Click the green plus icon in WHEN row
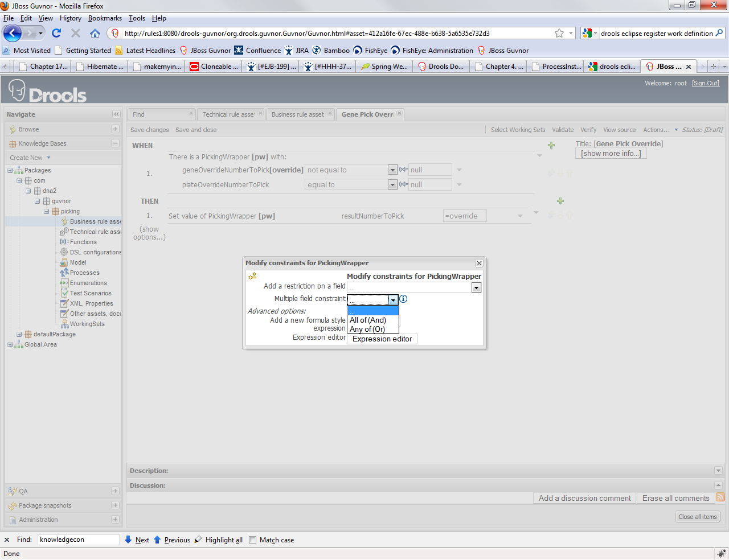This screenshot has width=729, height=560. [x=551, y=145]
